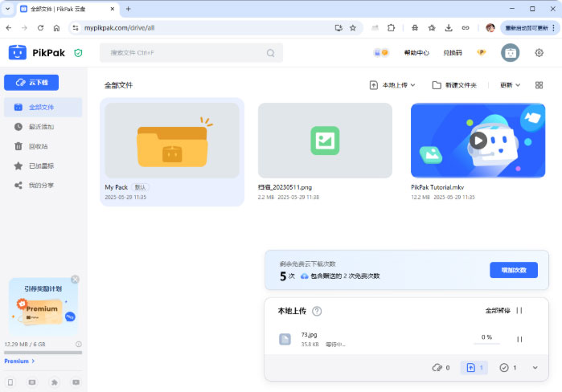
Task: Open 最近添加 in the sidebar
Action: coord(41,127)
